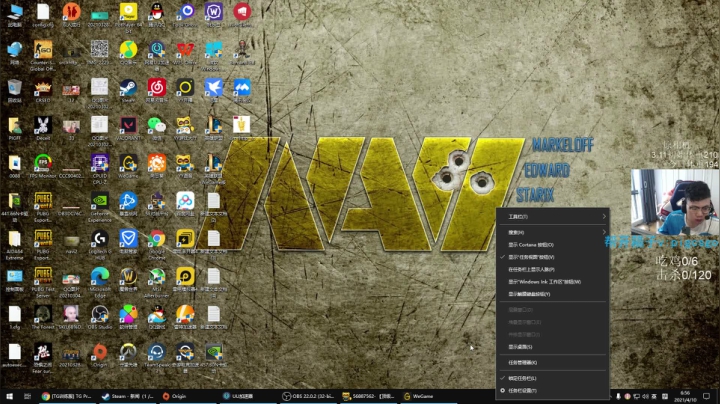This screenshot has width=720, height=404.
Task: Select the League of Legends desktop icon
Action: pos(214,129)
